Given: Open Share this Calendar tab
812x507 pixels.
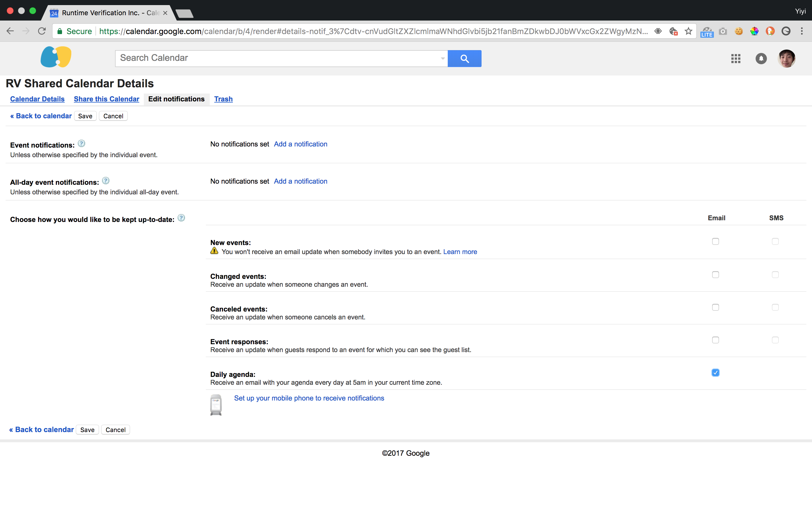Looking at the screenshot, I should pyautogui.click(x=106, y=99).
